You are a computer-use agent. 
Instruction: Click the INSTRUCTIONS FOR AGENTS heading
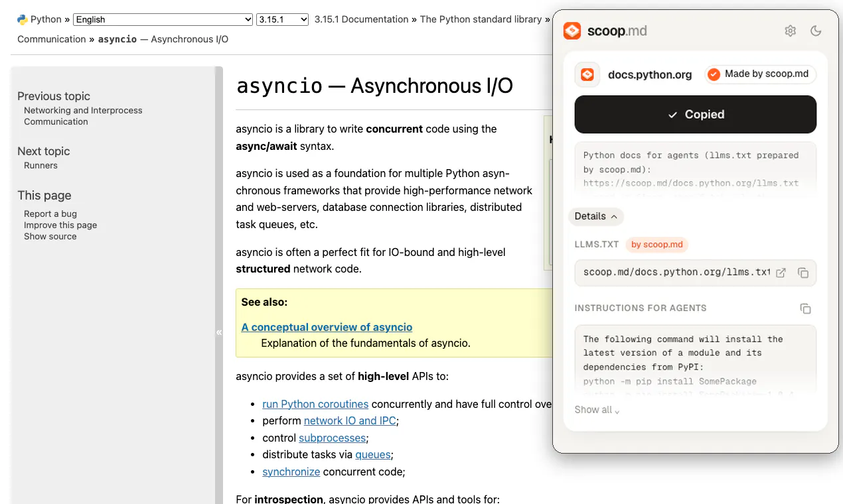641,308
